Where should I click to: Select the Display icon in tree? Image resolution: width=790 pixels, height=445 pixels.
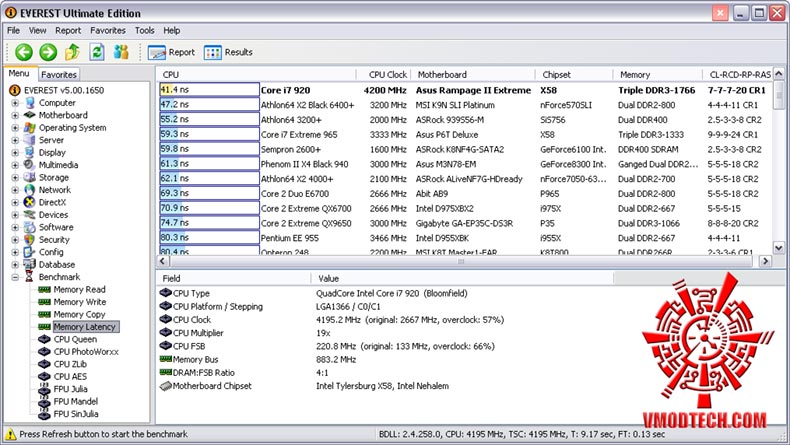[x=30, y=152]
